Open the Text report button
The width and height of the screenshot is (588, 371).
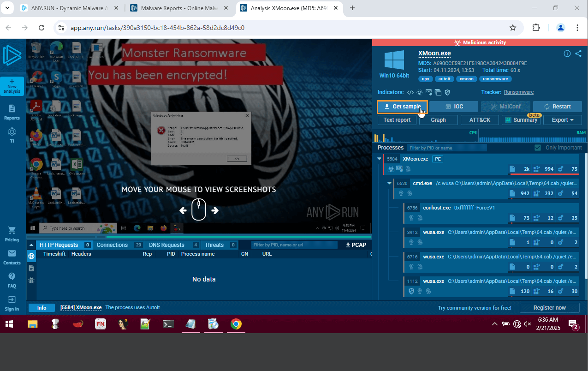tap(397, 120)
